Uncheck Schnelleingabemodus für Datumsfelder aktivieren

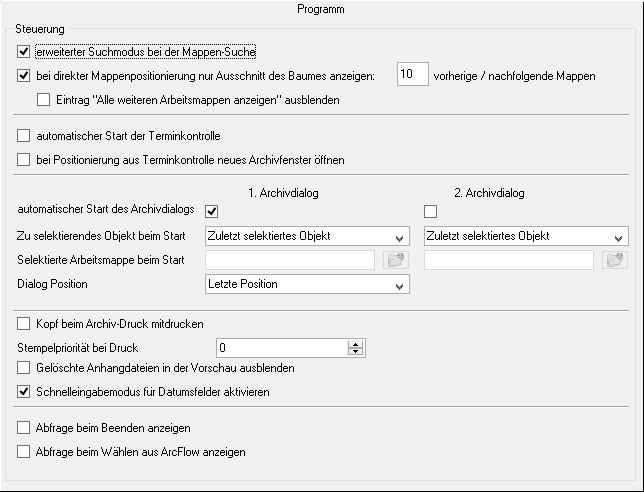pyautogui.click(x=23, y=391)
